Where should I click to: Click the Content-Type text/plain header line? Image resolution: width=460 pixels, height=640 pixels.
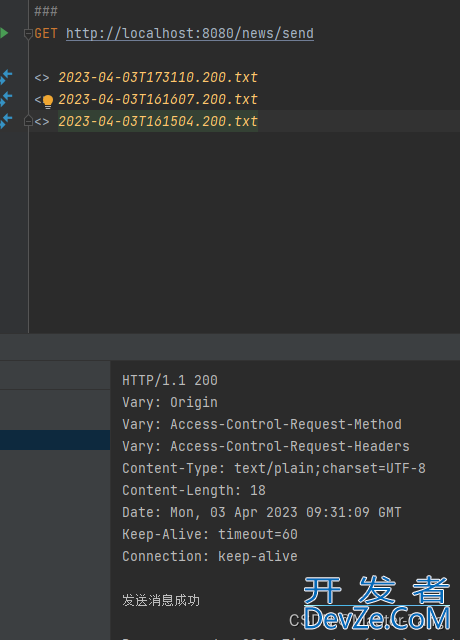click(274, 469)
